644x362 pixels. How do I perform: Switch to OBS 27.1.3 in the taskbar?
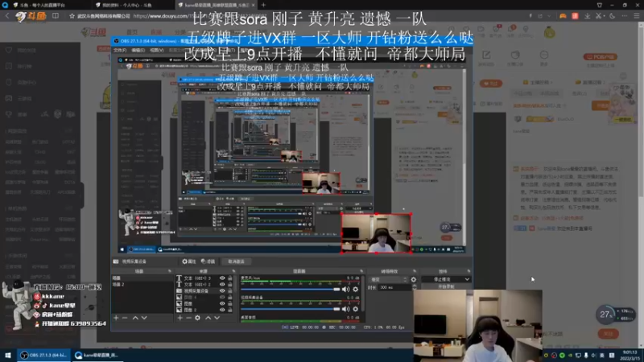pos(44,355)
